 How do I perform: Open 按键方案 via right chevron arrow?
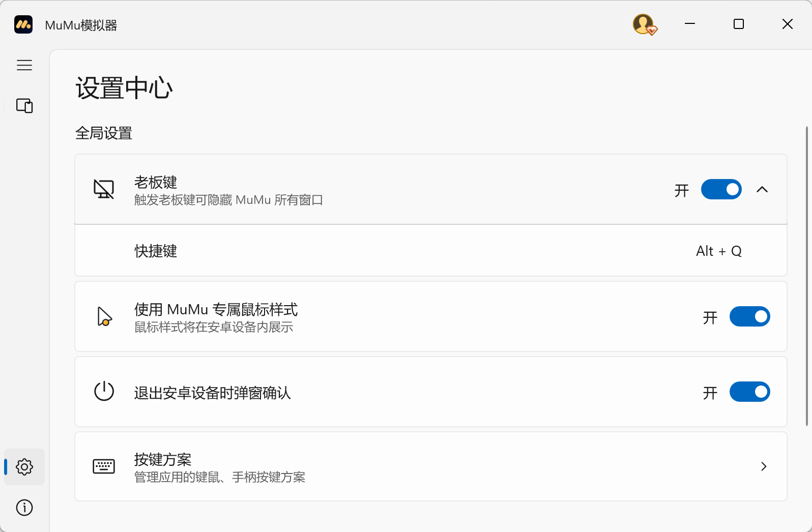point(763,466)
